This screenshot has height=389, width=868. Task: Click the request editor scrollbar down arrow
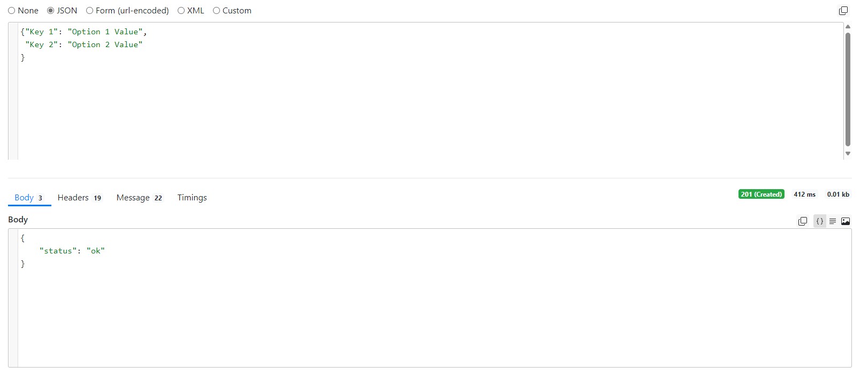click(x=848, y=154)
